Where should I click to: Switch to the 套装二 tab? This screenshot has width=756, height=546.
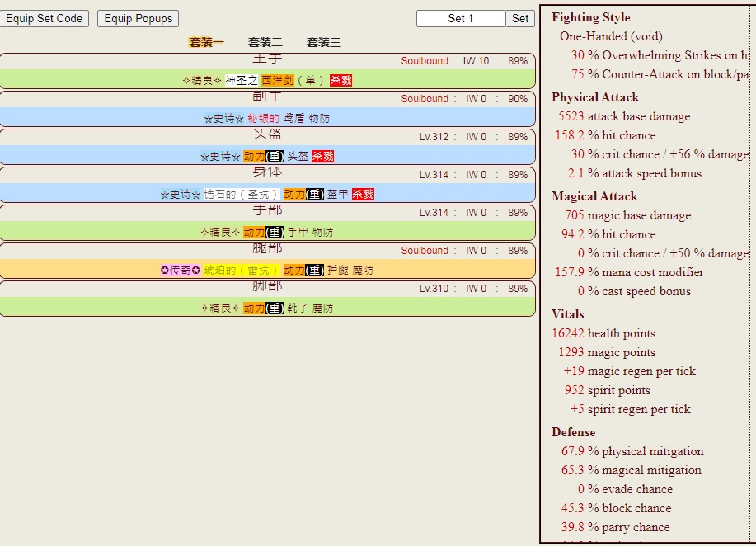click(x=265, y=42)
